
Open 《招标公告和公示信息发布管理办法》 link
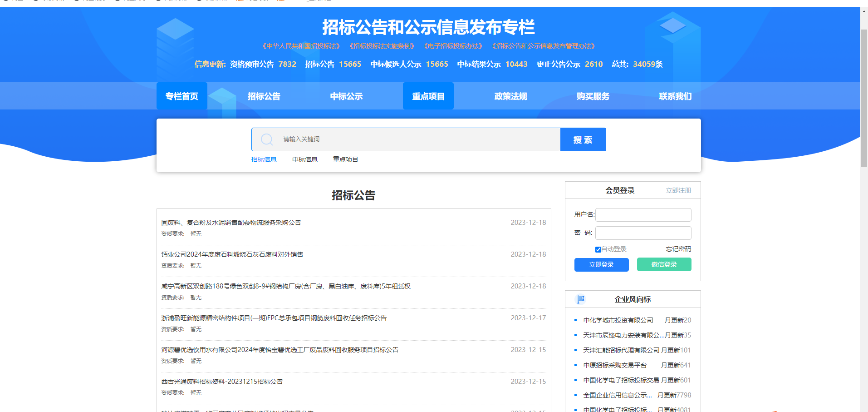[544, 46]
